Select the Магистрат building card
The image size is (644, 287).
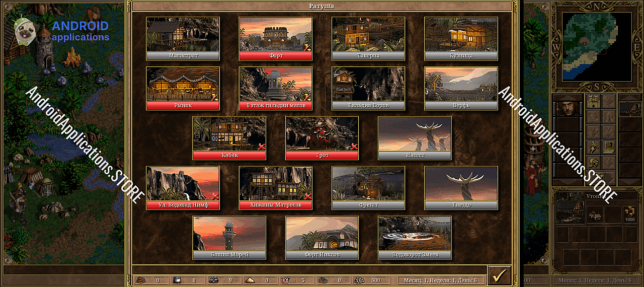coord(183,38)
